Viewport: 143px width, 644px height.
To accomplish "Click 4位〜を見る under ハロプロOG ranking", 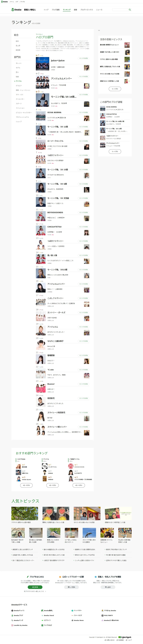I will coord(27,485).
